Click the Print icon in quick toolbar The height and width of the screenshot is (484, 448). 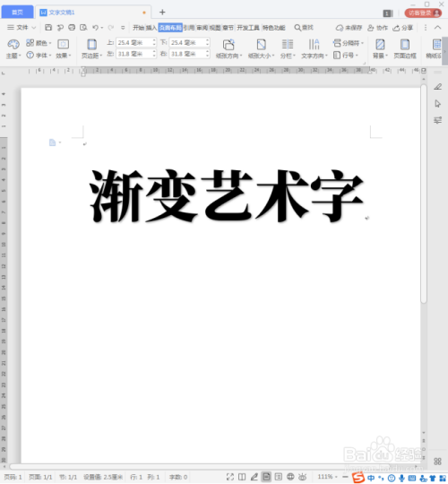(72, 28)
